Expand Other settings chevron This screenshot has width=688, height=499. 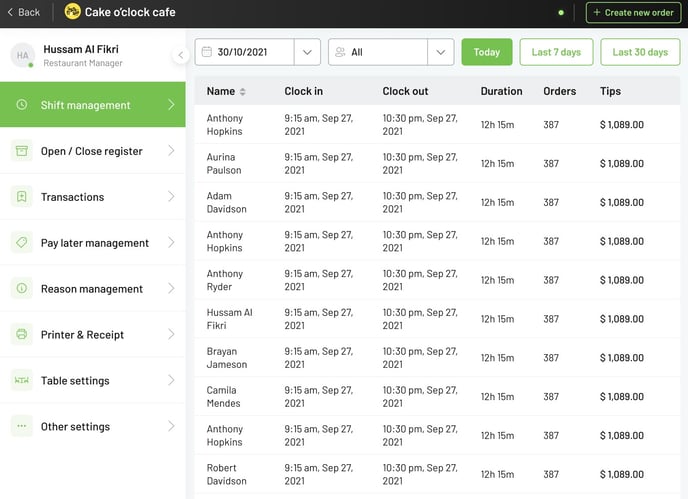coord(171,426)
